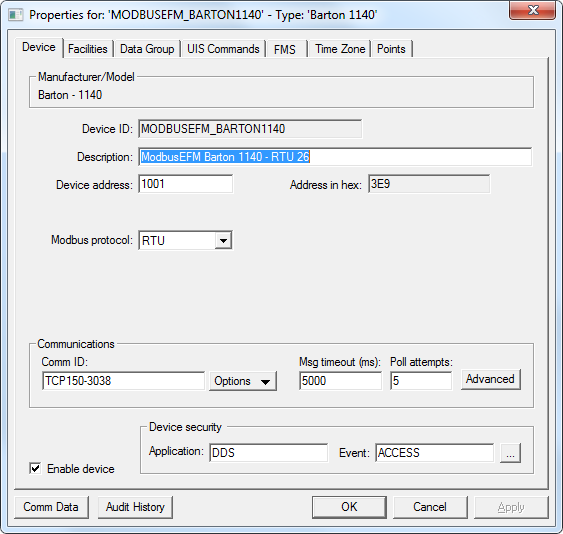Switch to the Points tab
The image size is (563, 534).
(x=391, y=49)
